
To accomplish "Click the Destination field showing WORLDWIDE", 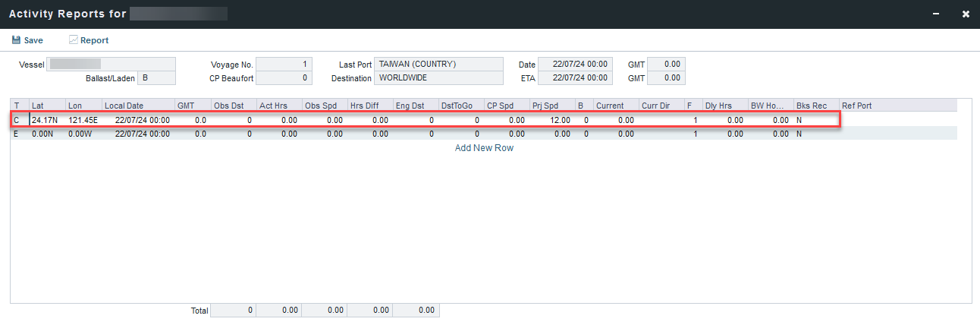I will [438, 78].
